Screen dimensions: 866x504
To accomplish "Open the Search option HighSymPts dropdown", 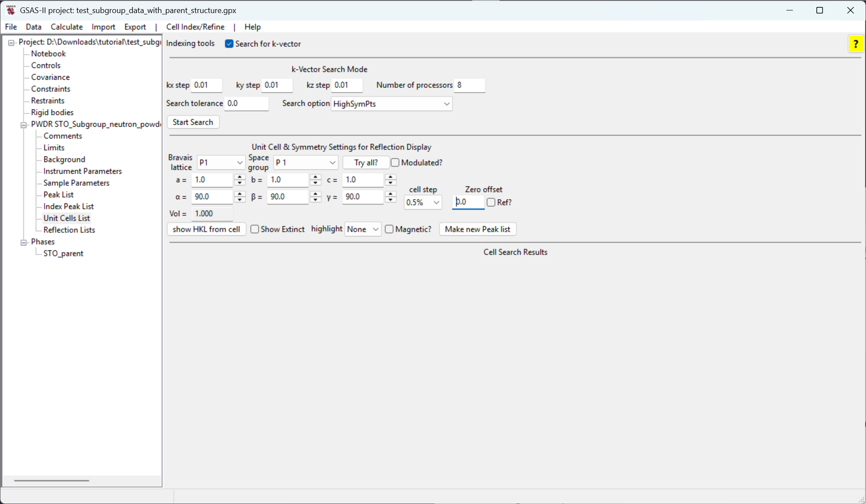I will click(x=391, y=104).
